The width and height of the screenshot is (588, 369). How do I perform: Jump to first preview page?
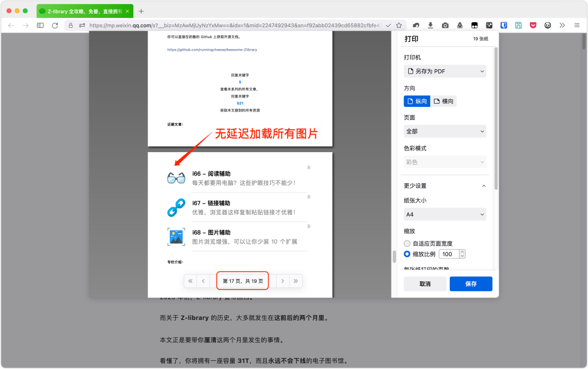click(x=191, y=281)
